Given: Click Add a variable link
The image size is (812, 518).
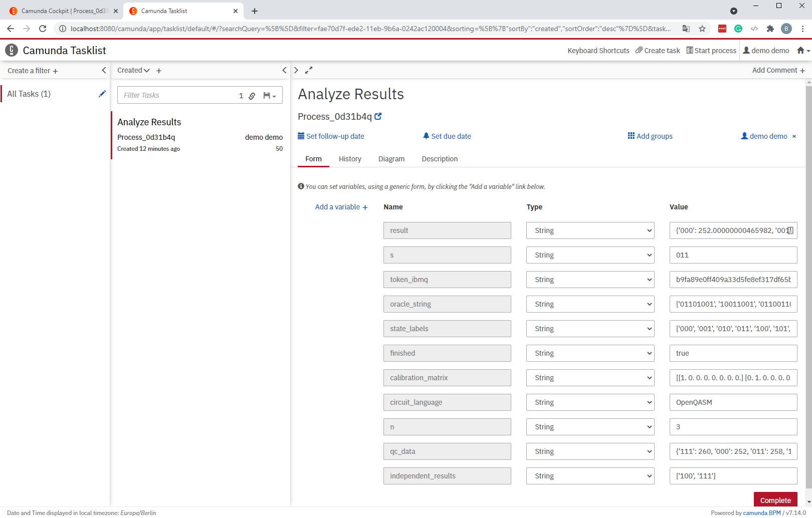Looking at the screenshot, I should point(341,207).
